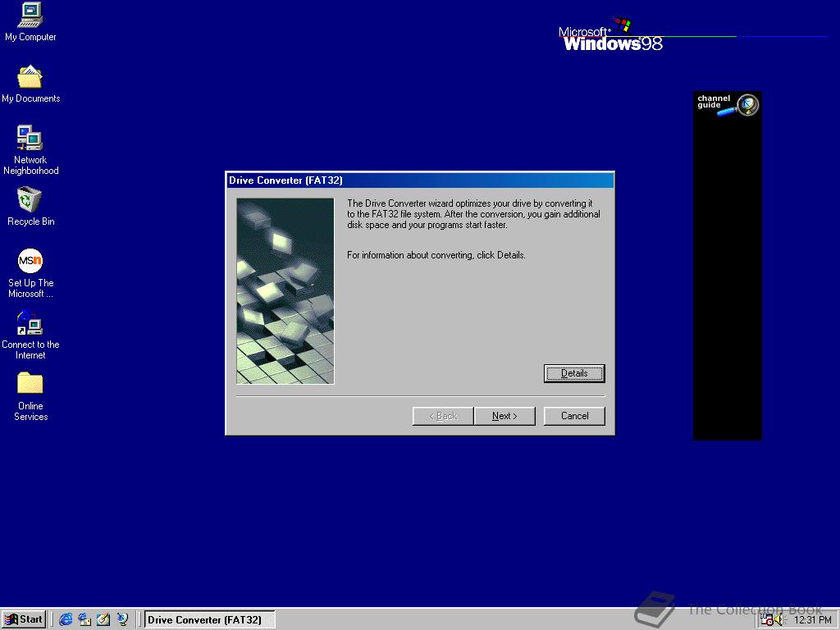Image resolution: width=840 pixels, height=630 pixels.
Task: Click the Details button
Action: click(x=574, y=373)
